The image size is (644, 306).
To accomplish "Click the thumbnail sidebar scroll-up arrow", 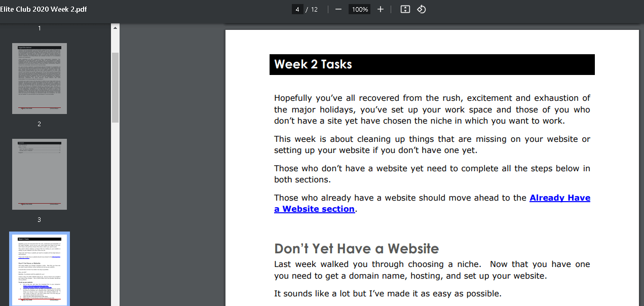I will tap(115, 28).
